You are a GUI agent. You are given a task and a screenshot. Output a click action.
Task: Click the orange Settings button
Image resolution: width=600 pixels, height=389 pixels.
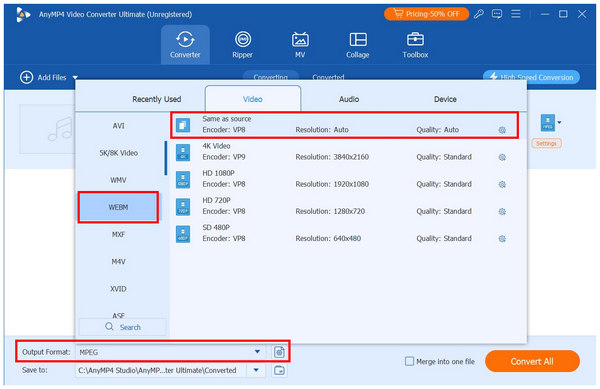click(x=546, y=143)
